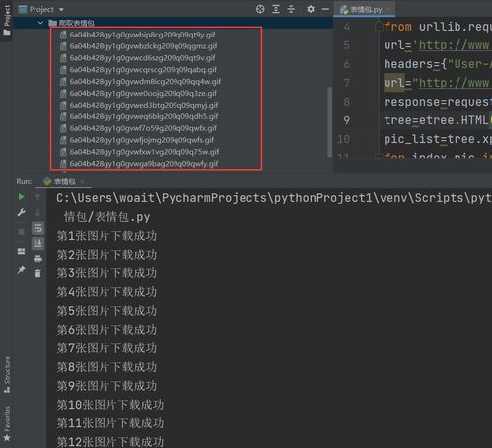Expand all in the Project panel
The image size is (492, 448).
(x=276, y=9)
